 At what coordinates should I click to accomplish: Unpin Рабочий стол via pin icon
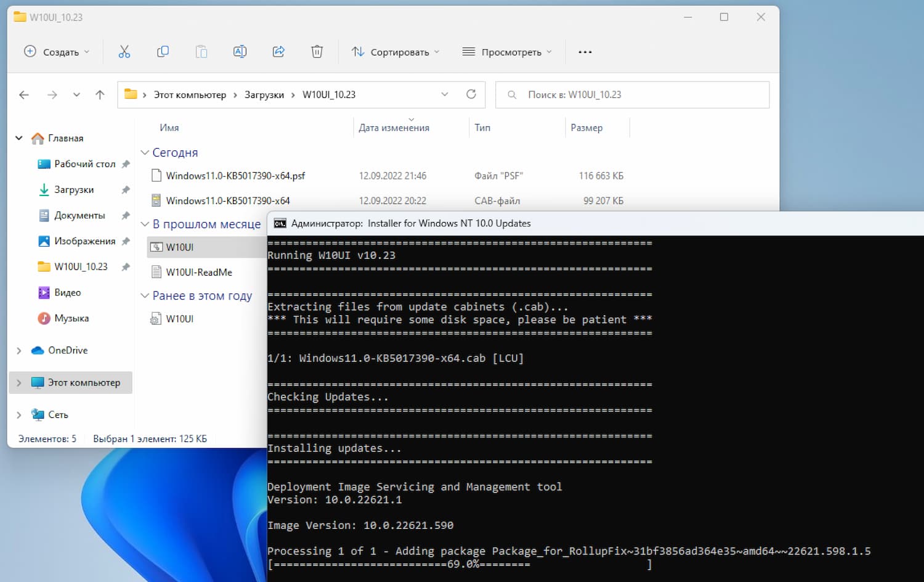coord(126,164)
